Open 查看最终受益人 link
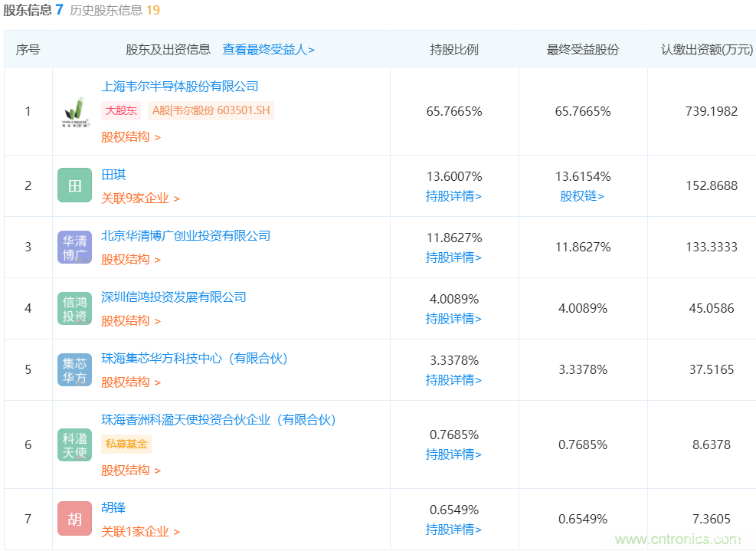This screenshot has width=756, height=551. pyautogui.click(x=268, y=48)
